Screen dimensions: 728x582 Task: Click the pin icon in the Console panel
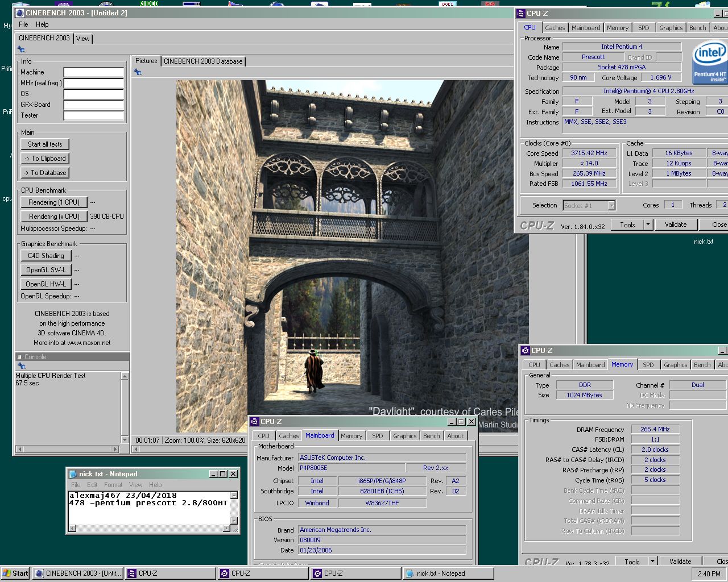point(22,366)
